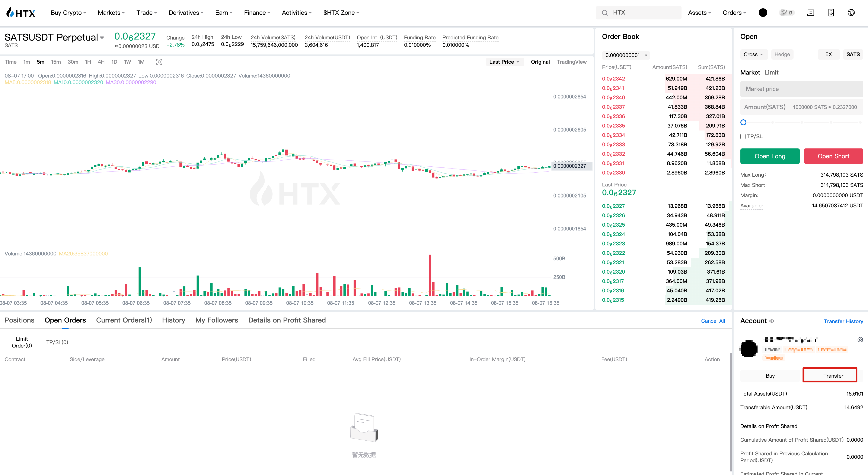Select the Limit Order(0) sub-tab
868x475 pixels.
(x=22, y=342)
